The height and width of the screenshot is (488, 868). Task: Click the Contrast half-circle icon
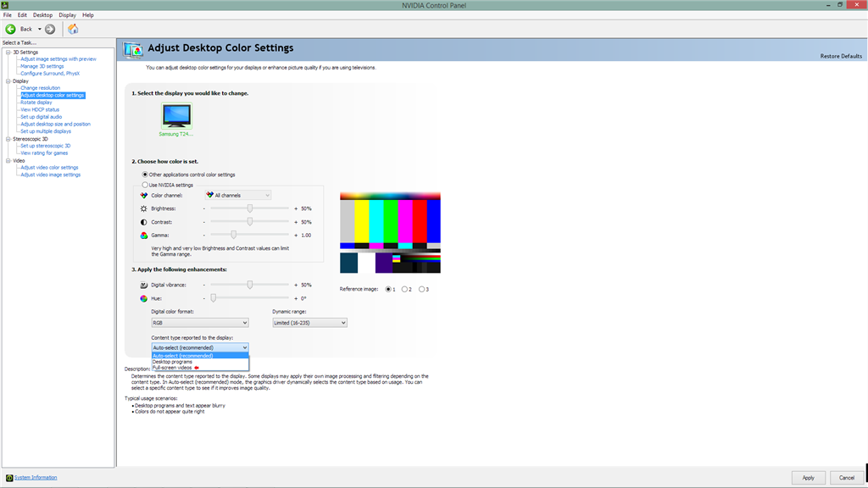tap(144, 222)
